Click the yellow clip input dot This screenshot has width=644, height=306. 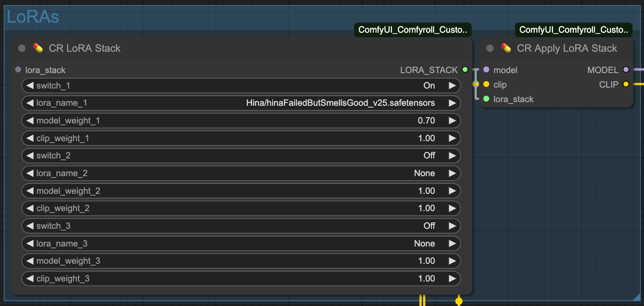486,84
